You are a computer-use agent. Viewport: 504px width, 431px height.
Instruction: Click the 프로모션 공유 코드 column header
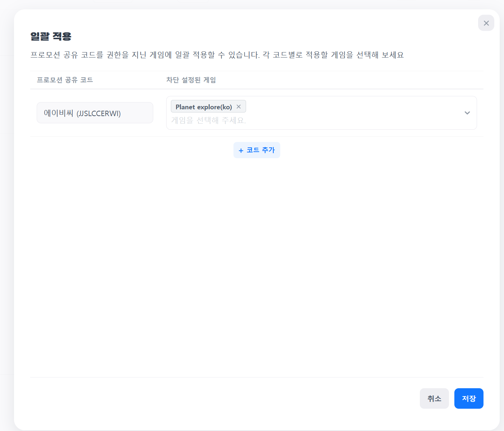point(65,80)
